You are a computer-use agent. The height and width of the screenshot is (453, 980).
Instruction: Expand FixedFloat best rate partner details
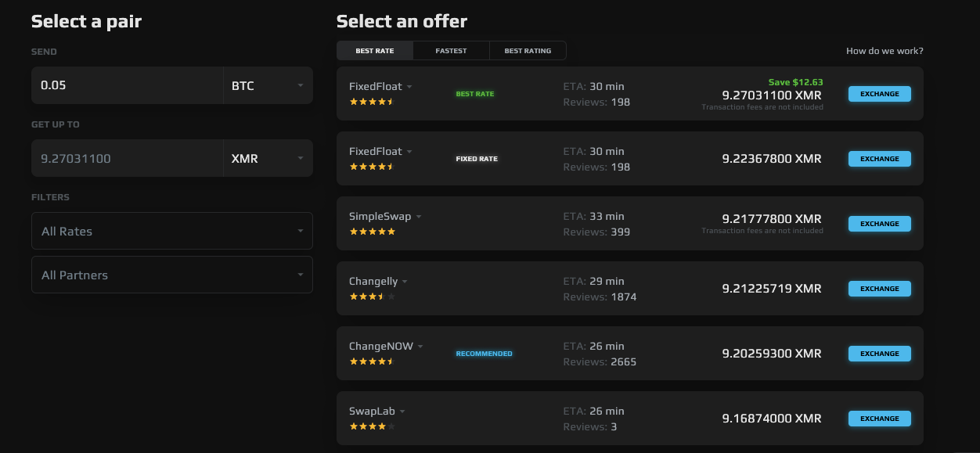(x=409, y=87)
